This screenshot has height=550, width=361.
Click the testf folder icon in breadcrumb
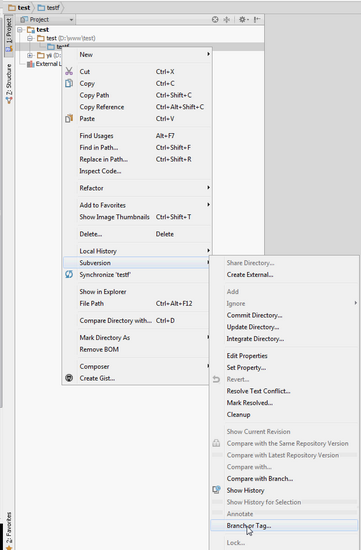point(41,7)
